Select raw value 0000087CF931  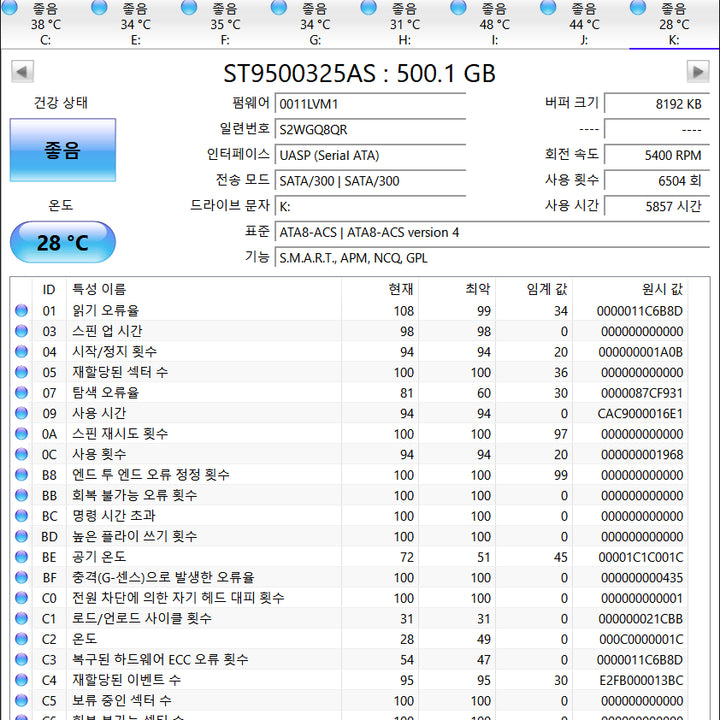[x=641, y=393]
